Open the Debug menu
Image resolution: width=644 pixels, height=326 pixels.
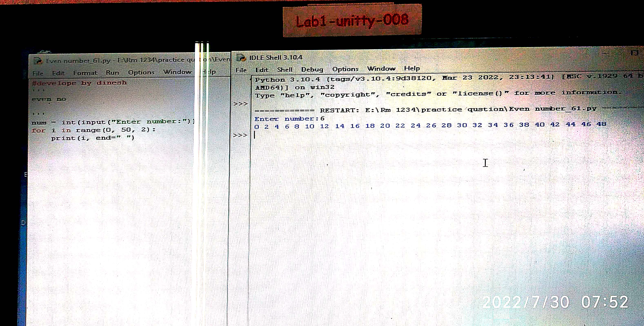click(312, 69)
